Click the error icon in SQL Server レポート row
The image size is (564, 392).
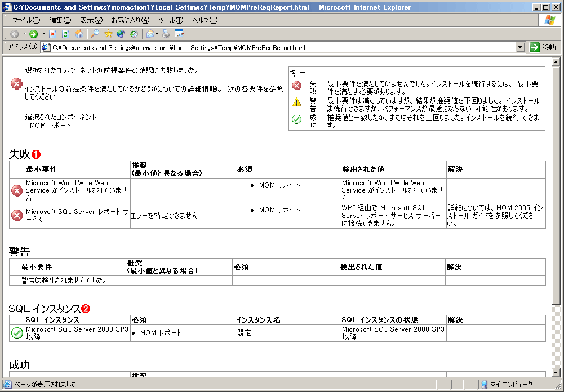pyautogui.click(x=17, y=215)
